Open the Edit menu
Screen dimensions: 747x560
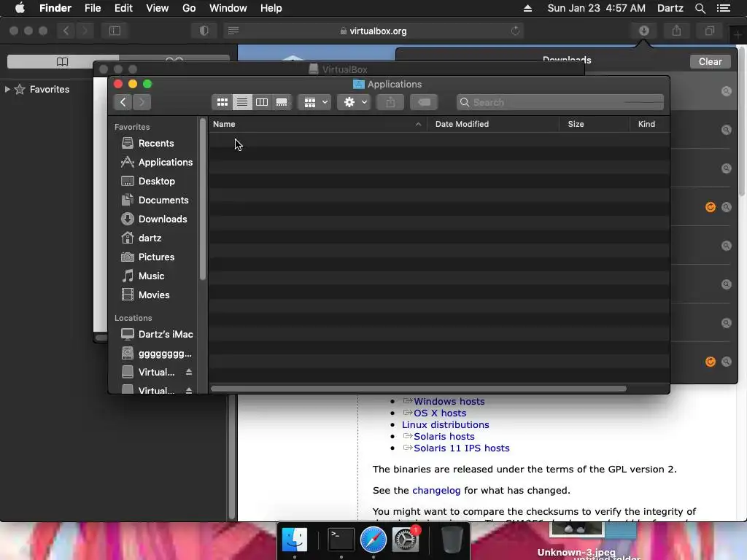coord(123,8)
